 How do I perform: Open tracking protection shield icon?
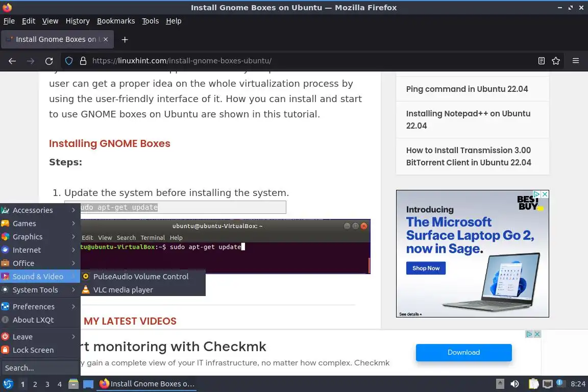tap(69, 61)
